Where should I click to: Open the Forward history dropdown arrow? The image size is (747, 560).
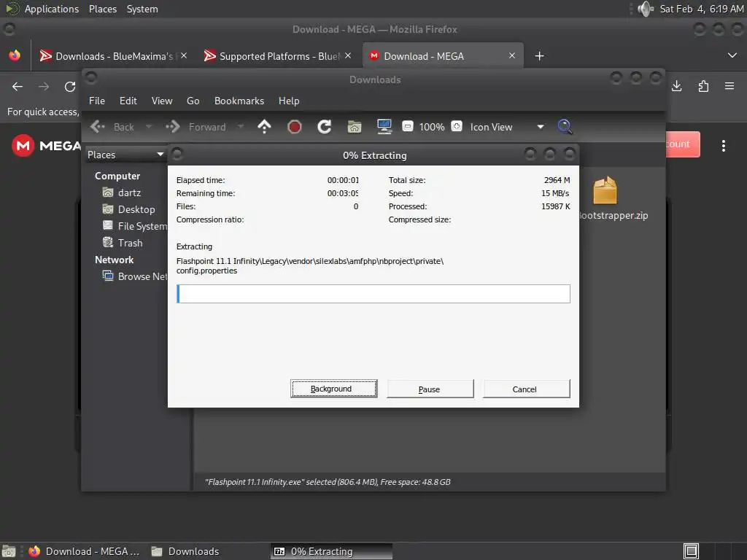[x=241, y=127]
